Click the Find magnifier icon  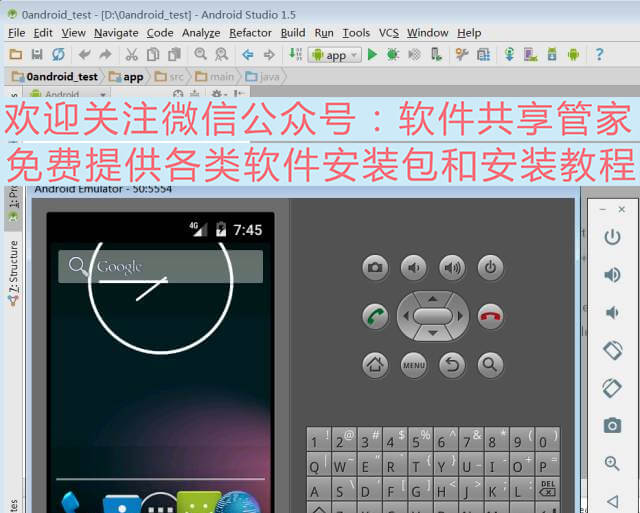click(200, 54)
